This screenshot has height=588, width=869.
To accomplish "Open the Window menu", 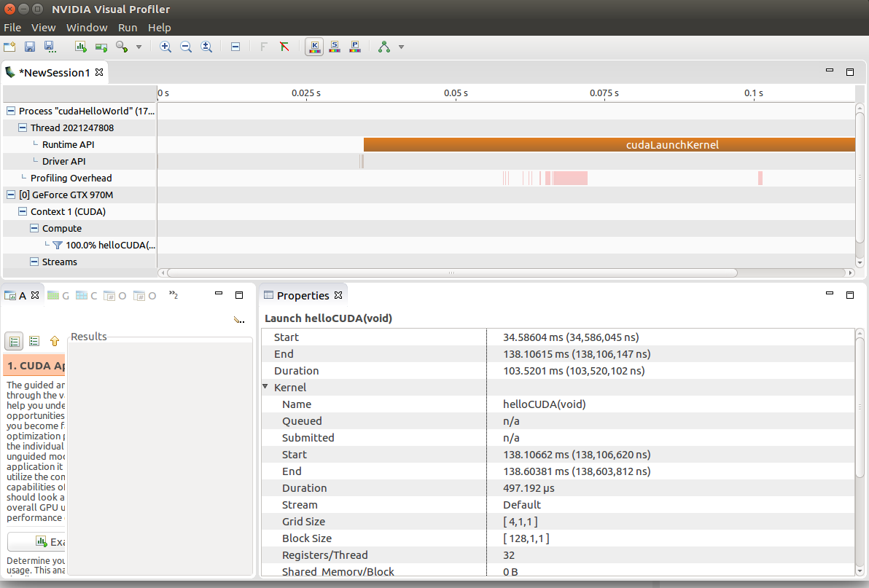I will [87, 28].
